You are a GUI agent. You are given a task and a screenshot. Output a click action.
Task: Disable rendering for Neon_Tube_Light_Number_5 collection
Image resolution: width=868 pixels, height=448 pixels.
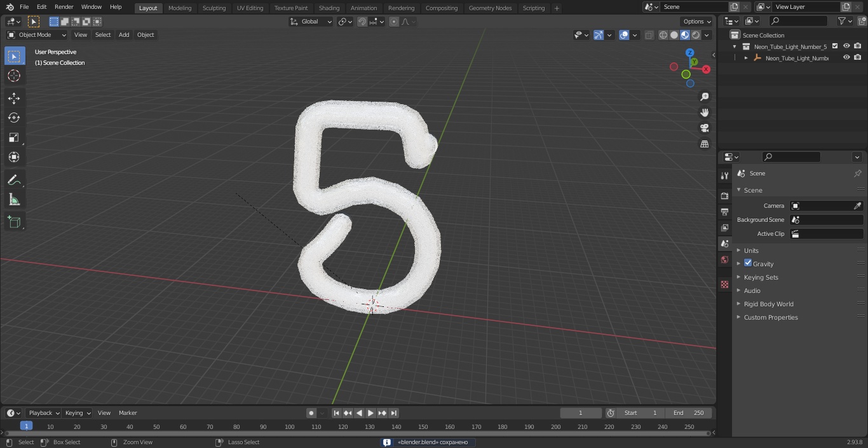click(x=858, y=46)
